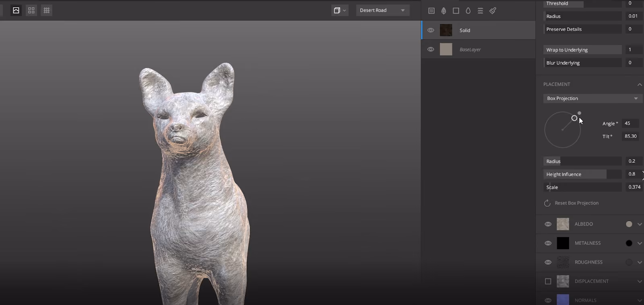Click the angle dial handle
This screenshot has height=305, width=644.
coord(574,118)
